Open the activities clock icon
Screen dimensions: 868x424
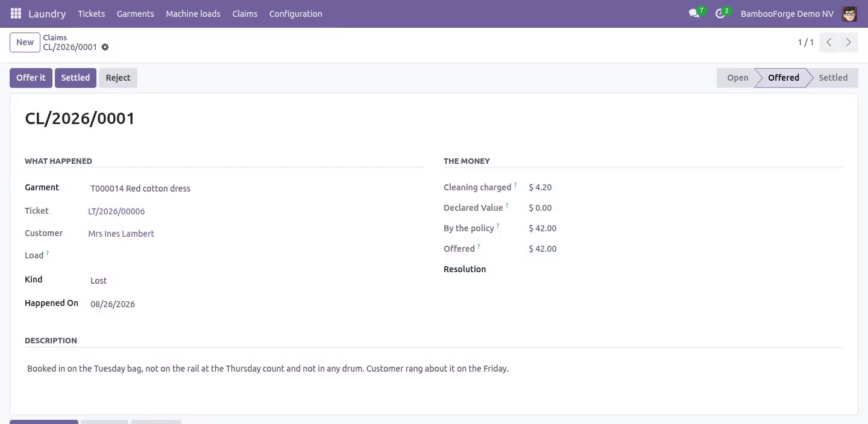click(720, 13)
